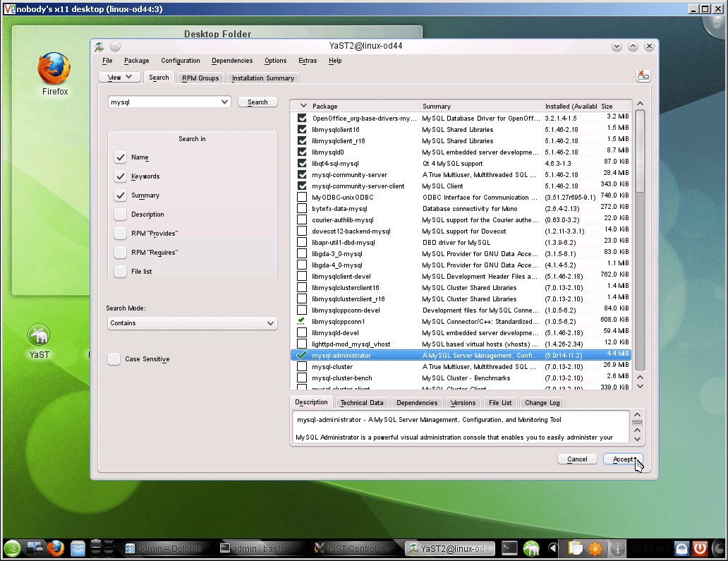Open the mysql search term dropdown arrow
Image resolution: width=728 pixels, height=561 pixels.
click(x=225, y=102)
